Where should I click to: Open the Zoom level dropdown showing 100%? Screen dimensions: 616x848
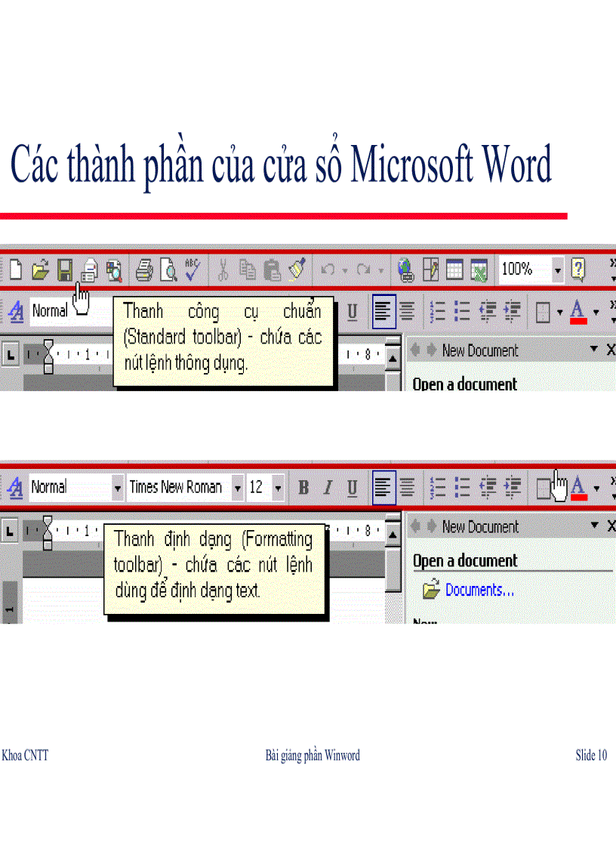tap(557, 270)
